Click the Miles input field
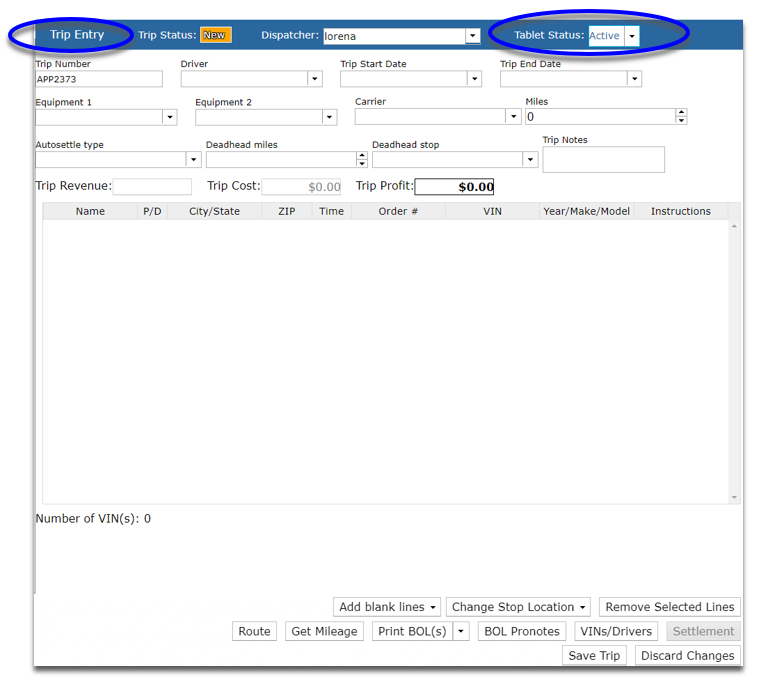The height and width of the screenshot is (679, 762). pyautogui.click(x=600, y=117)
